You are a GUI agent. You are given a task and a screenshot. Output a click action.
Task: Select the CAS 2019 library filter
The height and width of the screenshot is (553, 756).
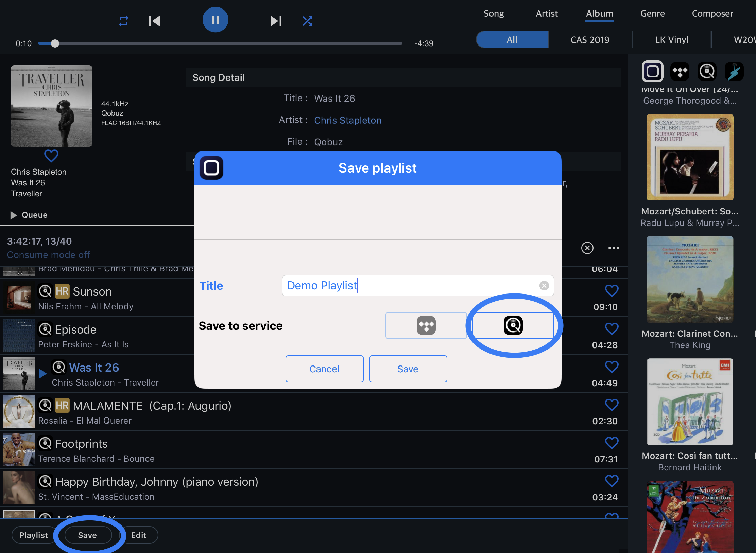(x=590, y=40)
